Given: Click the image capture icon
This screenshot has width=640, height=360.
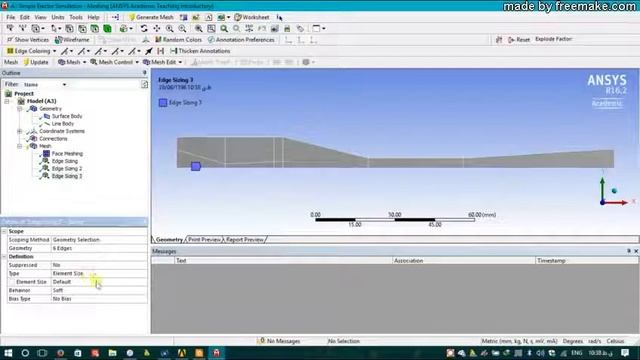Looking at the screenshot, I should 275,29.
